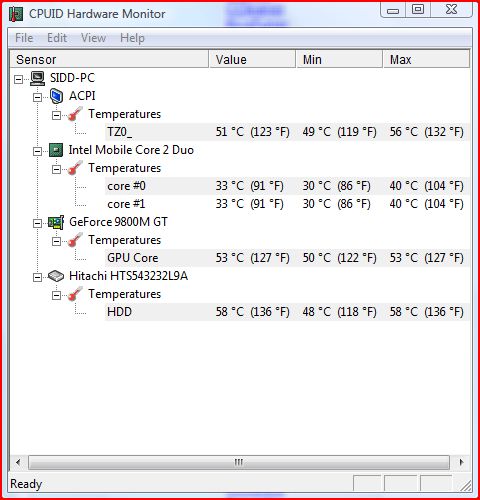The image size is (480, 500).
Task: Click the Hitachi hard drive icon
Action: [56, 276]
